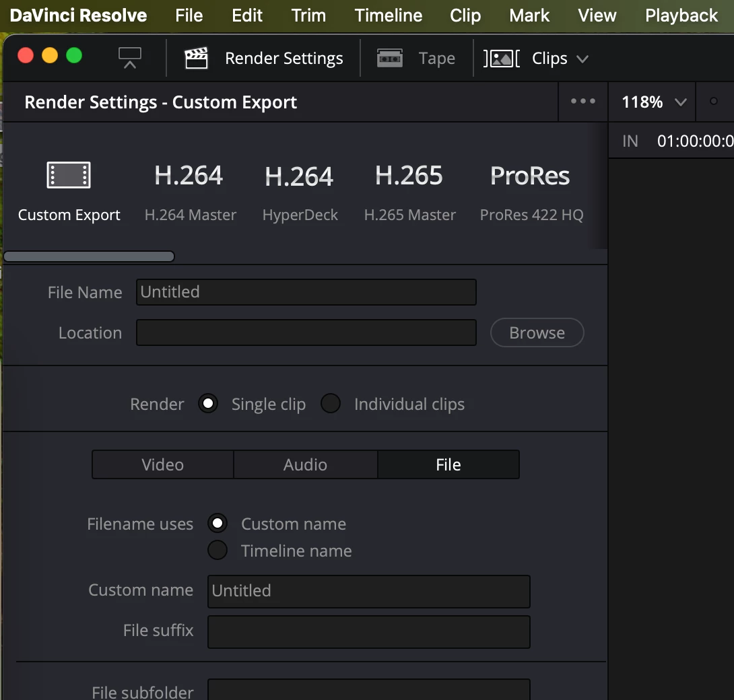Click the Tape toolbar label
The width and height of the screenshot is (734, 700).
pyautogui.click(x=437, y=59)
